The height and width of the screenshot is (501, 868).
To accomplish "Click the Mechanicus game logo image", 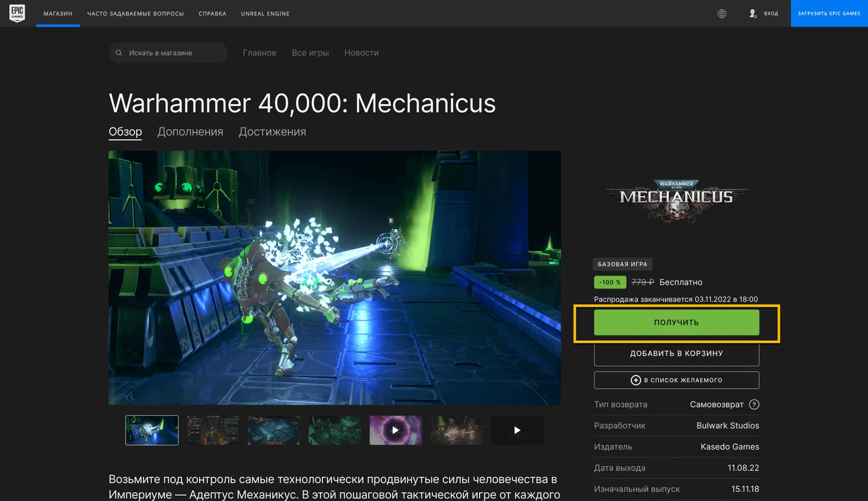I will tap(676, 201).
